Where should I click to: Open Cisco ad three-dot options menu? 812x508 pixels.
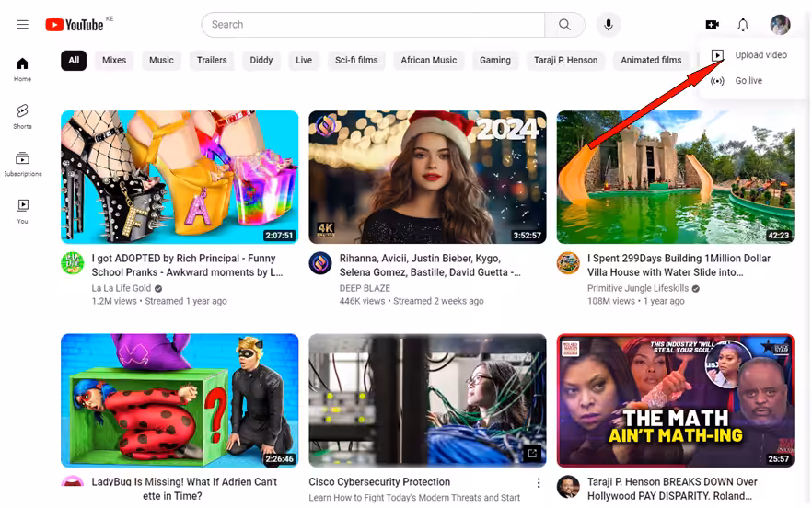pos(539,482)
